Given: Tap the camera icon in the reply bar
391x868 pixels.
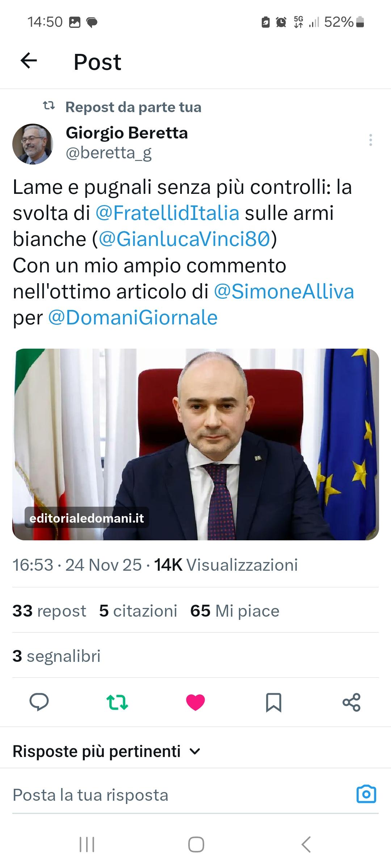Looking at the screenshot, I should [366, 795].
